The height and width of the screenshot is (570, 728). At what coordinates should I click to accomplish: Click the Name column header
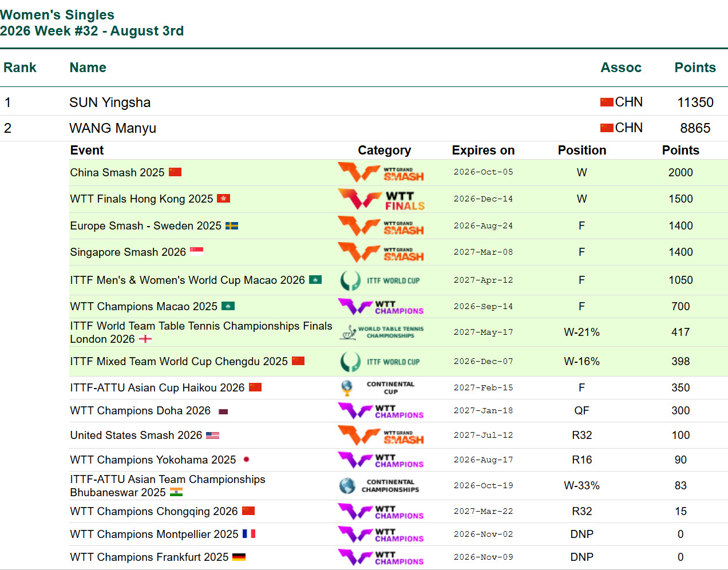point(88,68)
